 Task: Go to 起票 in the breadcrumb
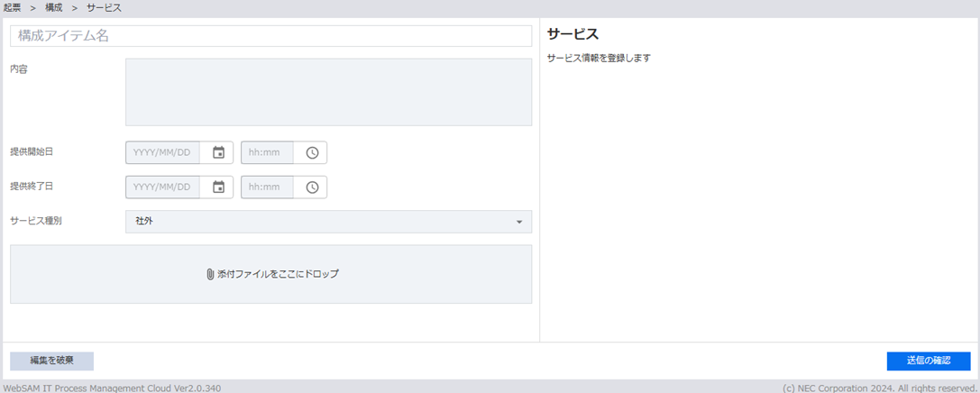(x=12, y=7)
